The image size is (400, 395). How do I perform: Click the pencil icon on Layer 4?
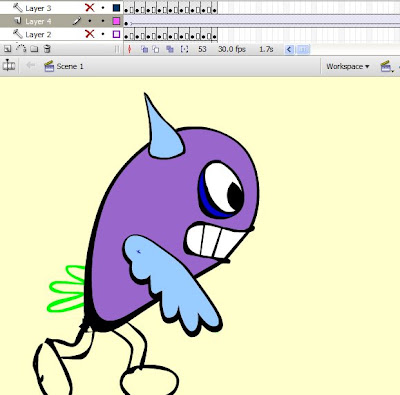(77, 21)
